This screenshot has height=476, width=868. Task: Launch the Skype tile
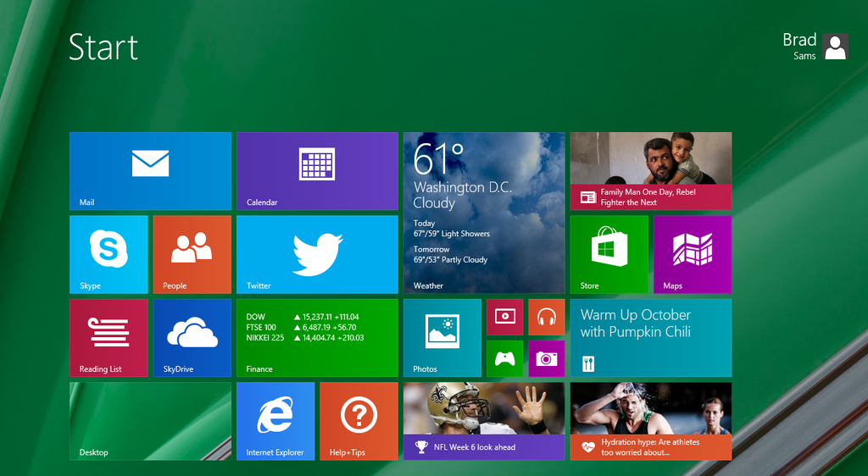tap(108, 254)
